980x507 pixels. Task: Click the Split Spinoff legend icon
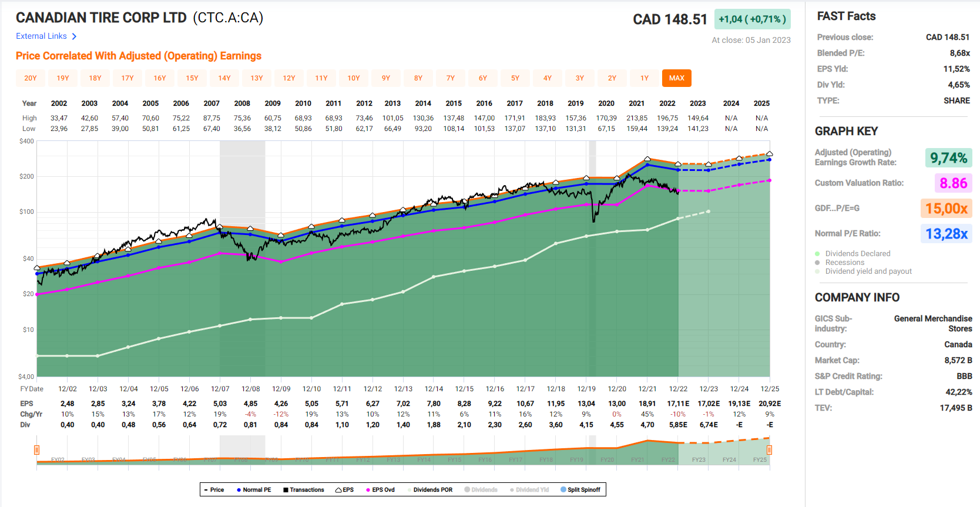point(563,490)
